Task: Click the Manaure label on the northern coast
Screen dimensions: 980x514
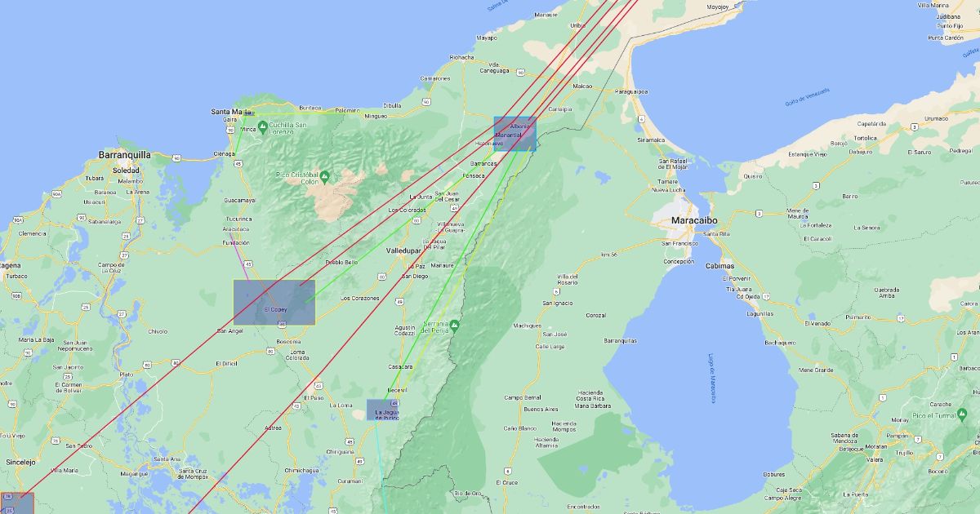Action: tap(546, 15)
